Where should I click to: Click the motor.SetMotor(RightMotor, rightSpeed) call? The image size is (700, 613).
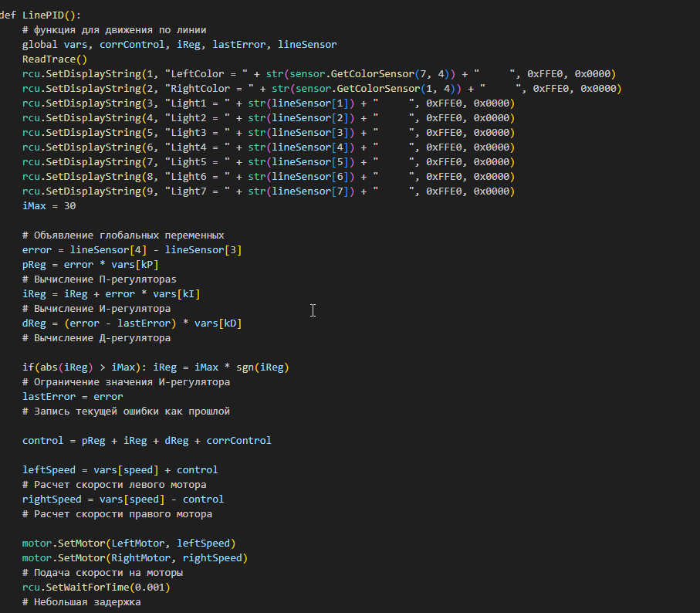tap(134, 558)
